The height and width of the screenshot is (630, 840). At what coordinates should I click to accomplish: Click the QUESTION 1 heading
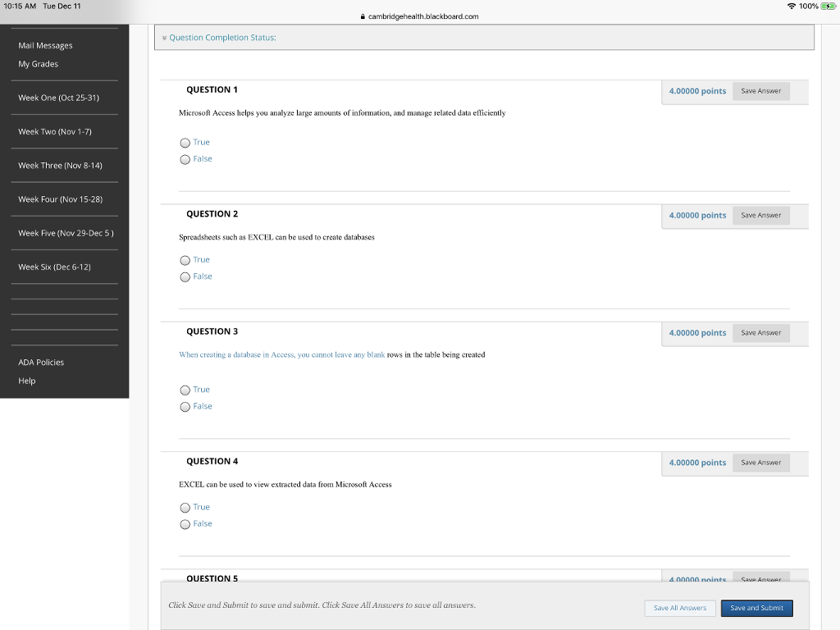click(212, 89)
